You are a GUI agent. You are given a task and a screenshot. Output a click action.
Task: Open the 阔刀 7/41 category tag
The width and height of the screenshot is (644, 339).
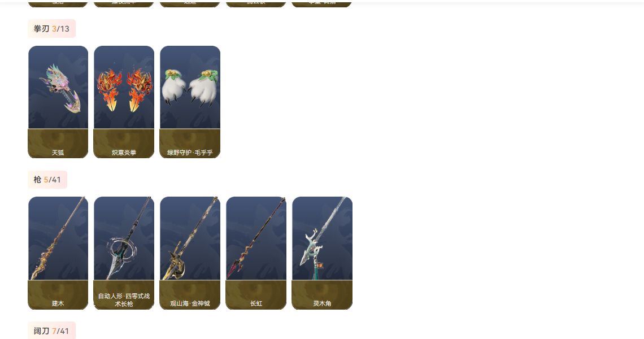pyautogui.click(x=52, y=331)
